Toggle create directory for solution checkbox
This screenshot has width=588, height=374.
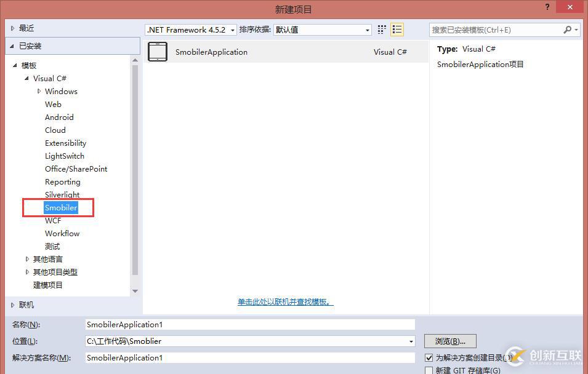coord(429,357)
